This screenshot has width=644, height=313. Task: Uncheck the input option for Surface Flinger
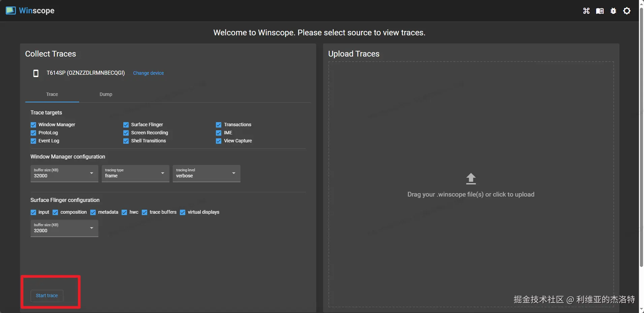[33, 212]
